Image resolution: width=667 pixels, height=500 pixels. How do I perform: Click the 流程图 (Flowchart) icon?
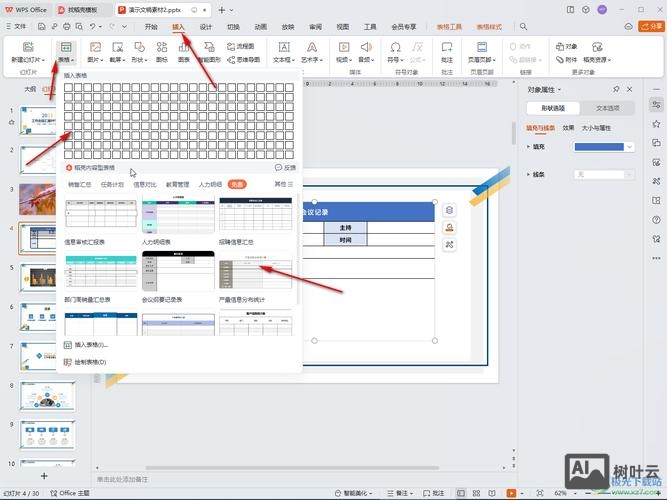[x=239, y=46]
